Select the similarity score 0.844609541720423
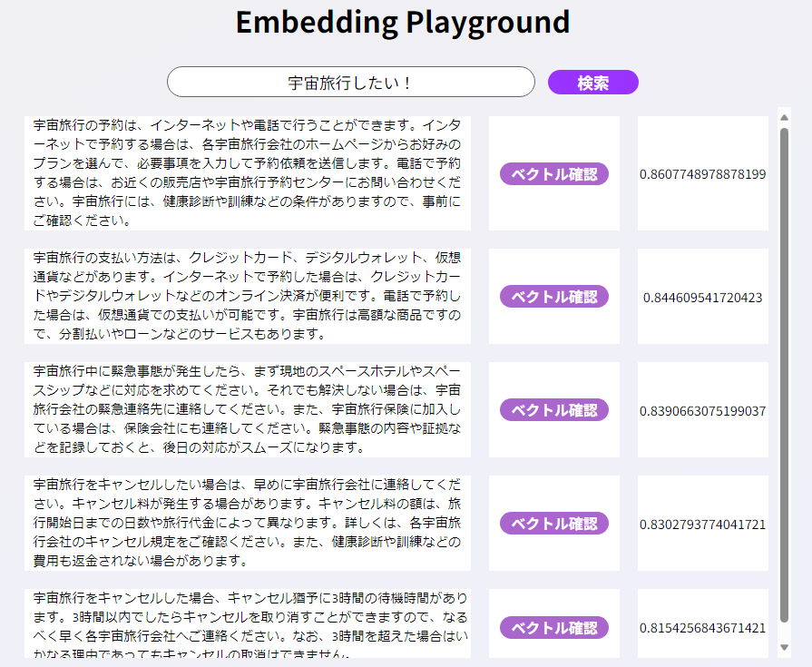 [x=699, y=296]
